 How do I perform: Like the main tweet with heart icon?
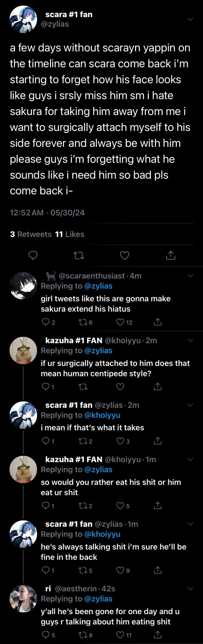125,256
